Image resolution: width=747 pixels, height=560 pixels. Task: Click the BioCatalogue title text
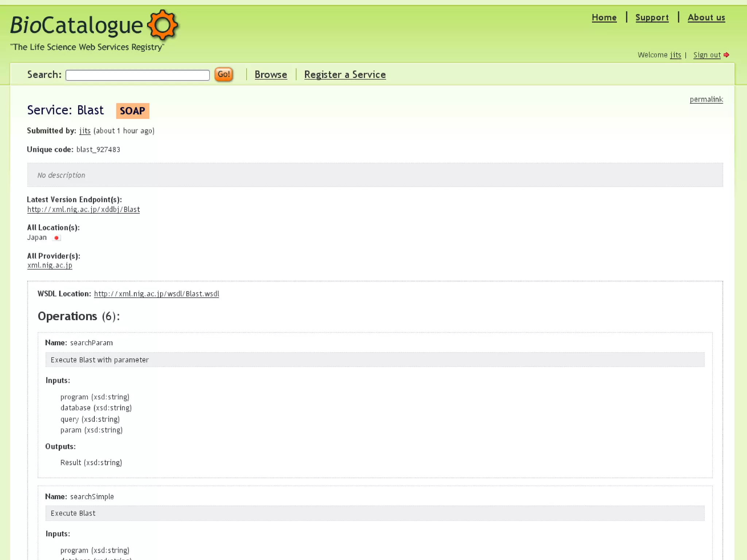(x=77, y=25)
